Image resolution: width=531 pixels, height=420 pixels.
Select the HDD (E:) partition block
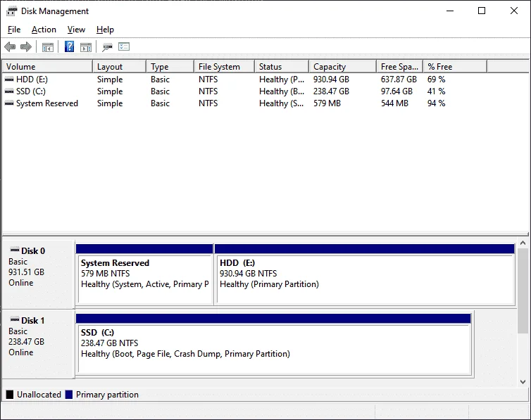[365, 274]
